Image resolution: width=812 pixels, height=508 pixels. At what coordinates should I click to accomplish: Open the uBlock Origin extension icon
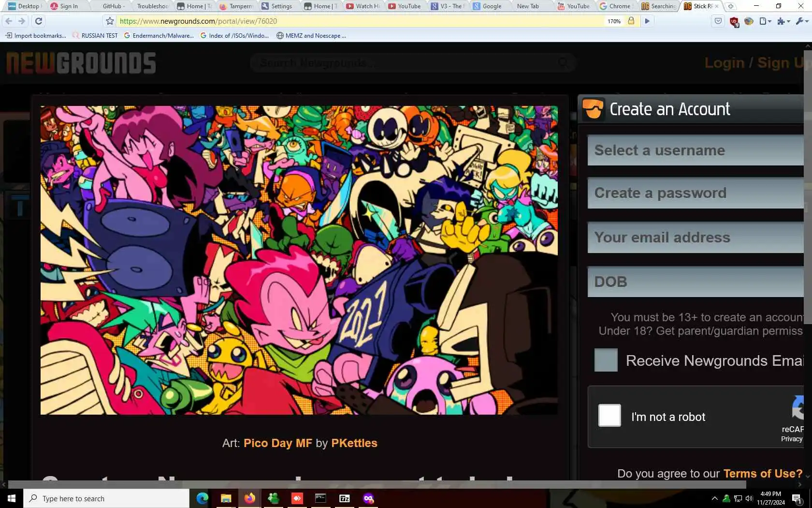tap(734, 21)
